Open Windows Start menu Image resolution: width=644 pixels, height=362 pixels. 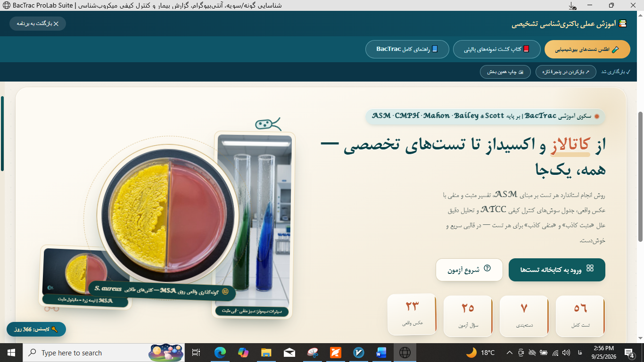[11, 353]
